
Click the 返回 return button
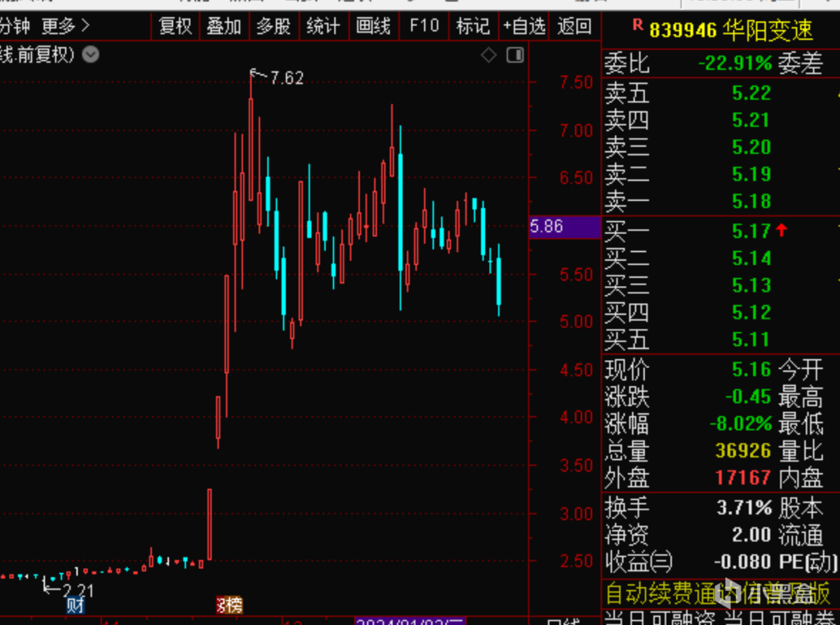coord(574,26)
